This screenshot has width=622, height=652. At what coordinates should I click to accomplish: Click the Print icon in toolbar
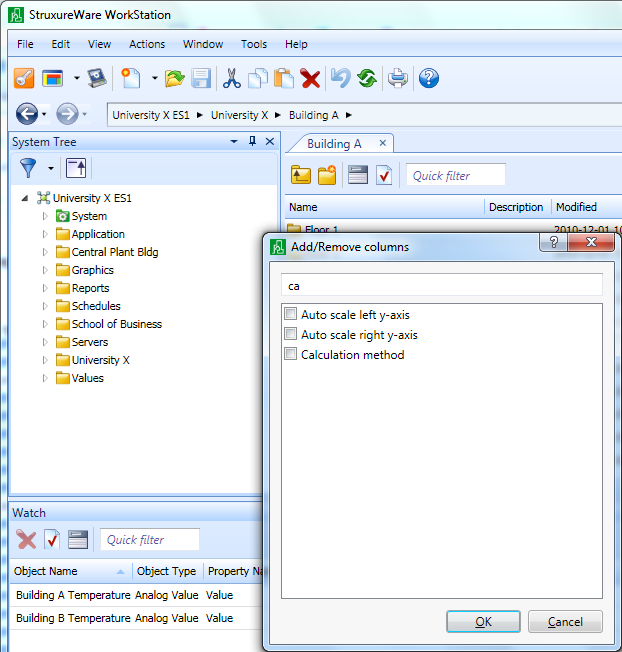(x=398, y=78)
